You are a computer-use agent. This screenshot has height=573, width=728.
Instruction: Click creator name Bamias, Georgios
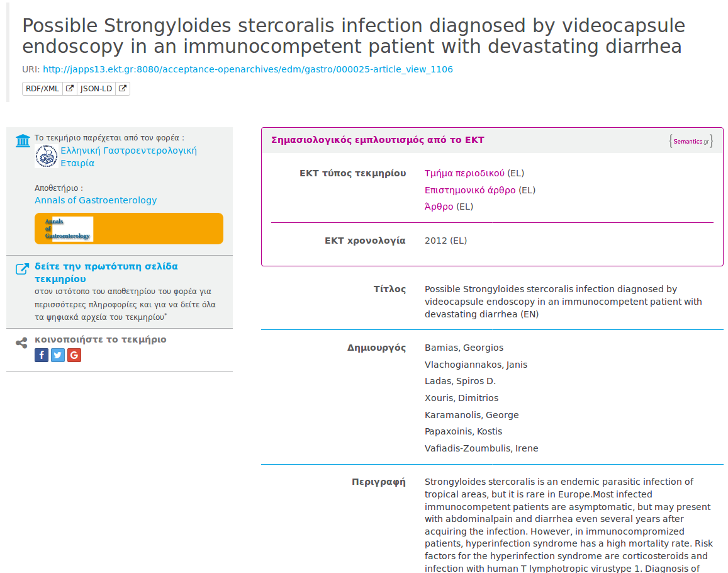point(464,348)
